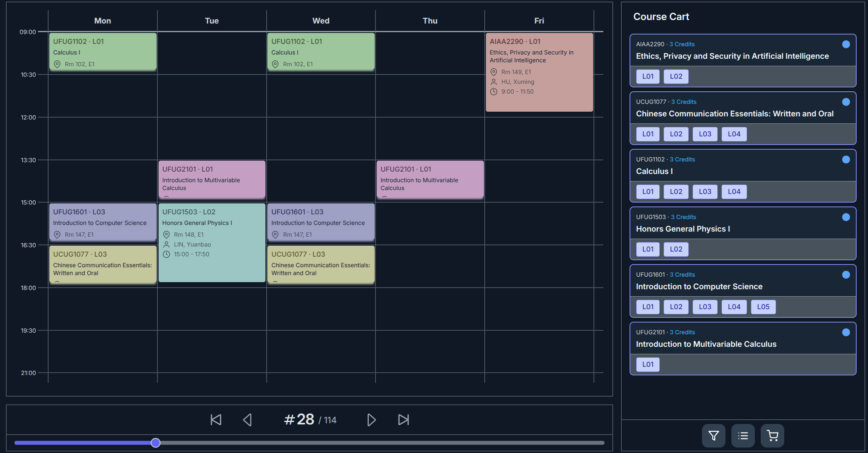This screenshot has width=868, height=453.
Task: Toggle the blue dot for Calculus I
Action: [x=846, y=159]
